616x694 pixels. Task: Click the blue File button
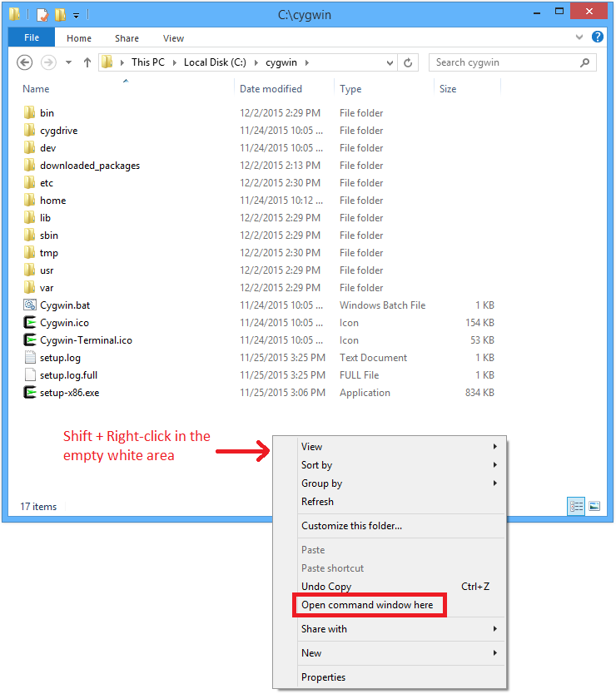coord(32,38)
